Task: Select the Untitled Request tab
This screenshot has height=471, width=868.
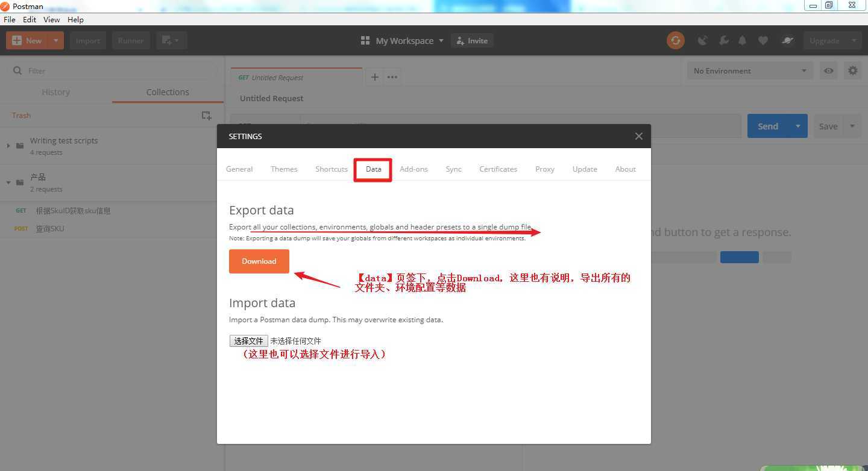Action: pos(297,77)
